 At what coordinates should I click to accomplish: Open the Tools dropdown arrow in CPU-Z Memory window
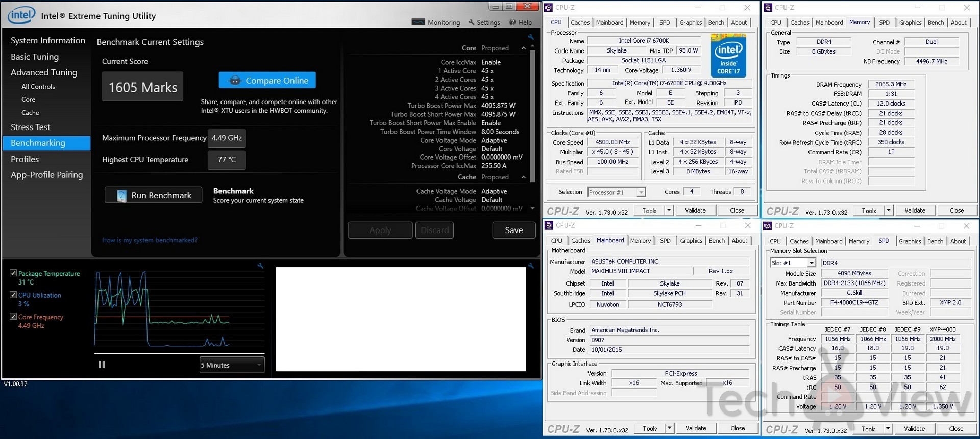click(888, 210)
